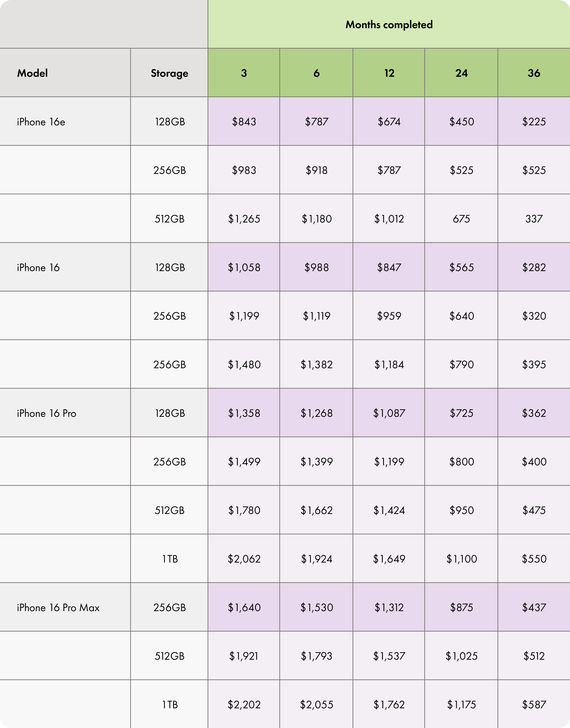
Task: Click the iPhone 16 Pro model cell
Action: [x=65, y=413]
